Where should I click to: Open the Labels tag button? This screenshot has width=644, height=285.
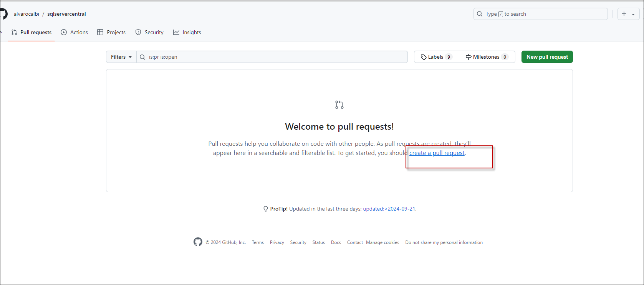pos(436,57)
